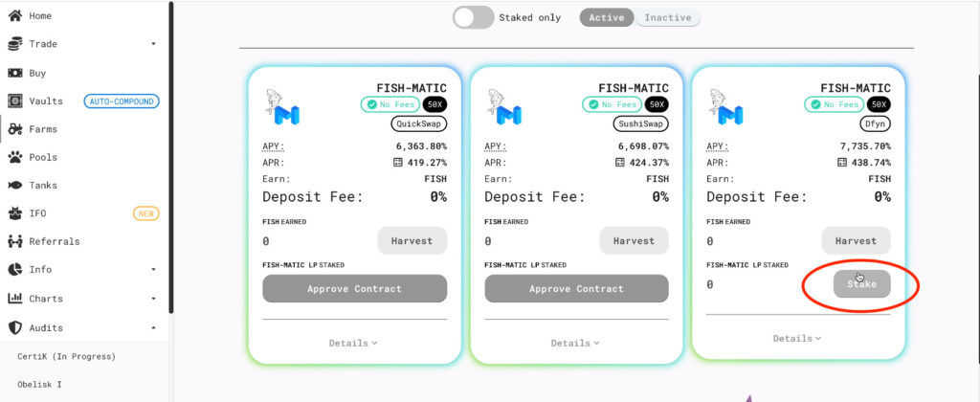Open the APR calculator icon on Dfyn card
The width and height of the screenshot is (980, 402).
(842, 163)
